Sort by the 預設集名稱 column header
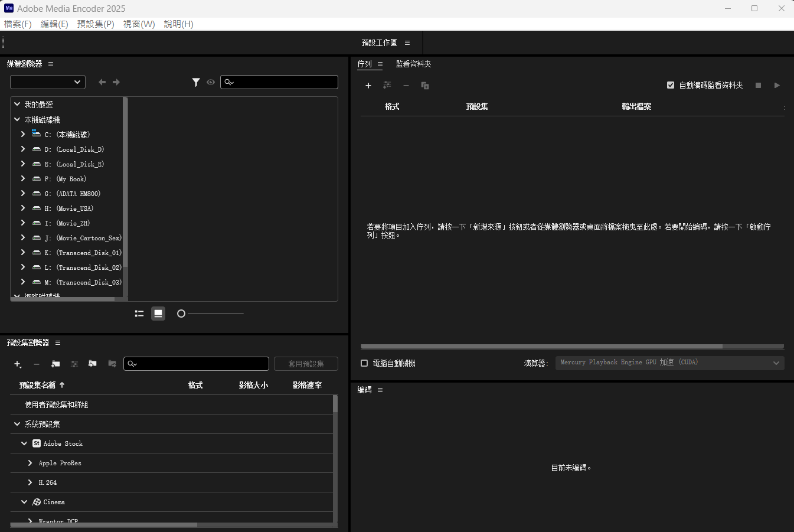This screenshot has width=794, height=532. [x=38, y=385]
